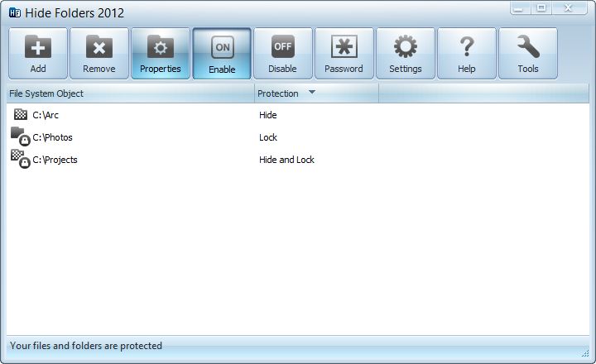Turn protection on with the Enable button
This screenshot has width=596, height=364.
(222, 54)
